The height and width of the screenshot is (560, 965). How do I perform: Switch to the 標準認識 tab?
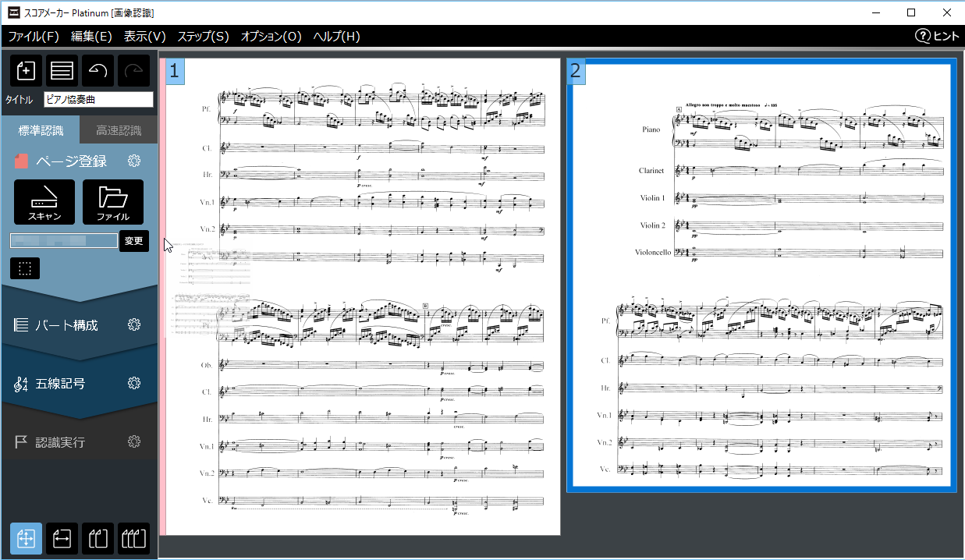[x=41, y=130]
